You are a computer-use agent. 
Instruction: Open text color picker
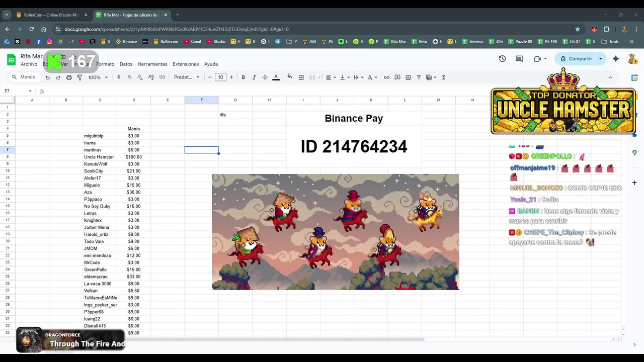coord(276,77)
